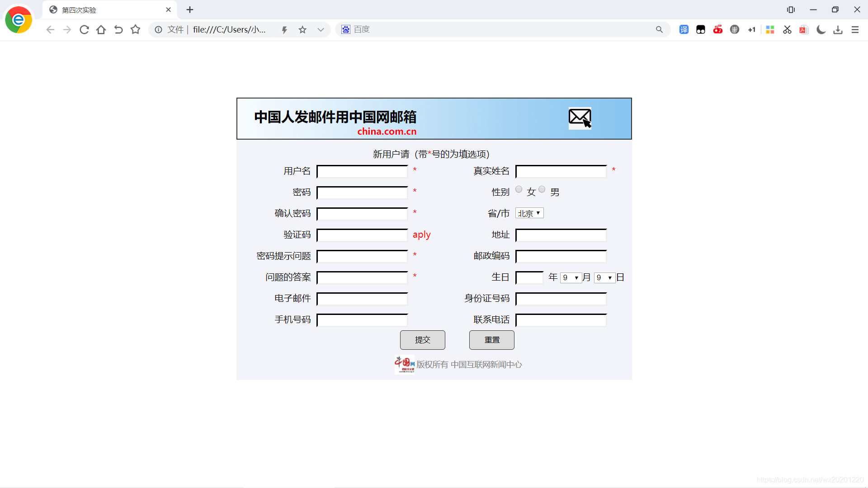Click inside the 用户名 username field
Image resolution: width=868 pixels, height=488 pixels.
362,172
